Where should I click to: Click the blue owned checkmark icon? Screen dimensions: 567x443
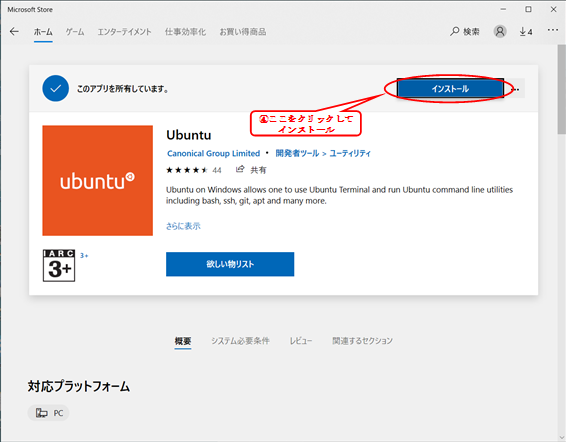click(55, 88)
